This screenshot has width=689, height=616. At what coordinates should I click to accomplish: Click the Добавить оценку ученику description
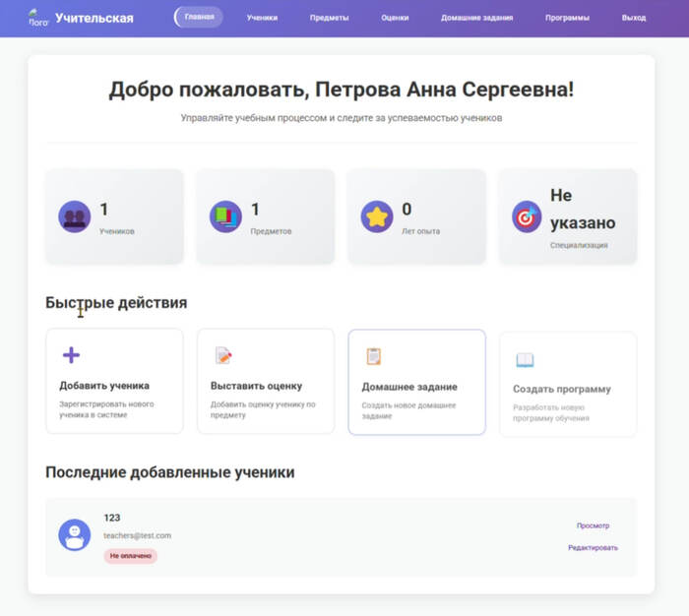coord(263,409)
